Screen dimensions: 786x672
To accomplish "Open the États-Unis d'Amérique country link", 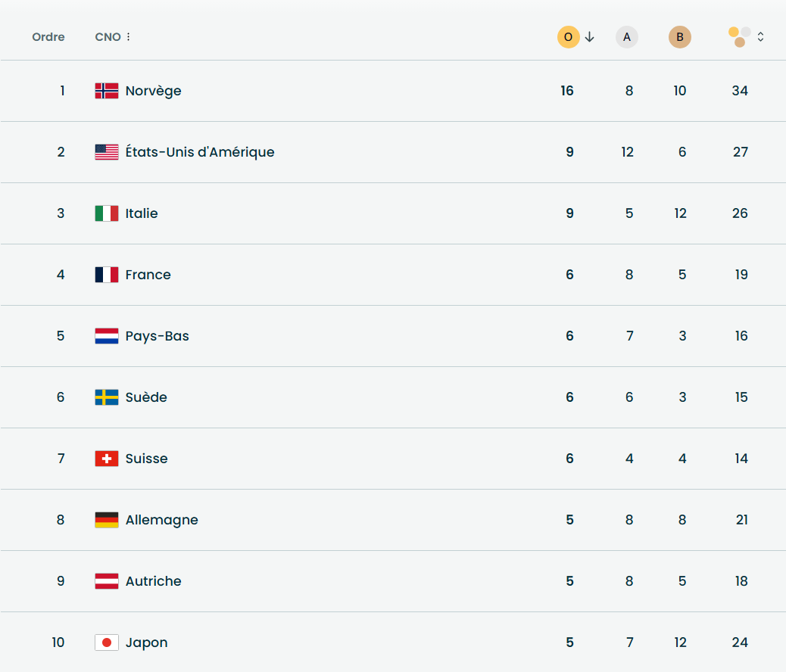I will [200, 152].
